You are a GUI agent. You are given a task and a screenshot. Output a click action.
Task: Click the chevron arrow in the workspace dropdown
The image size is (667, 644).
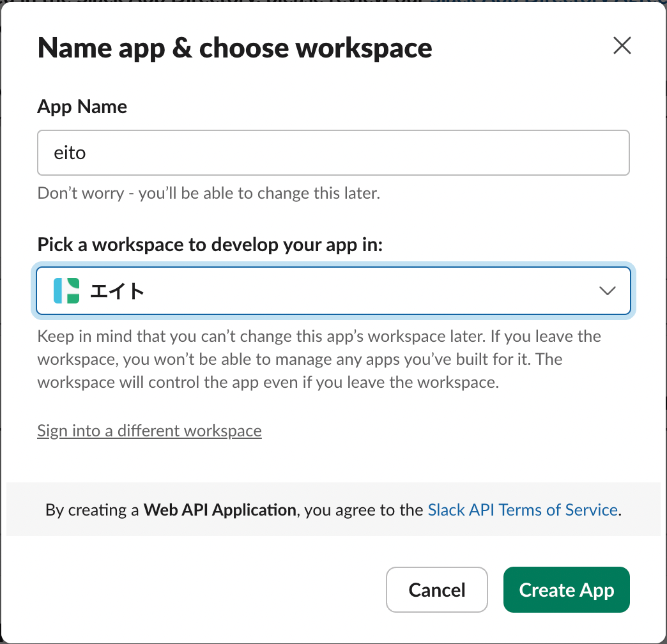(607, 291)
